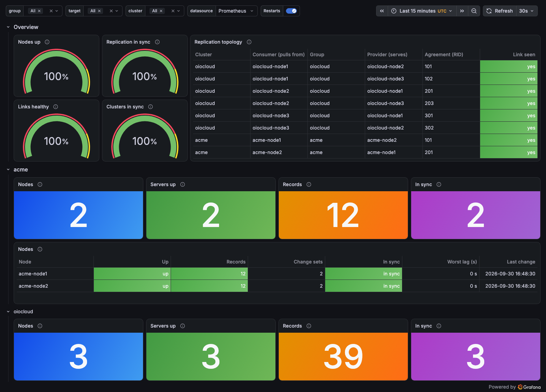Open the Prometheus datasource dropdown
The image size is (546, 392).
tap(236, 11)
